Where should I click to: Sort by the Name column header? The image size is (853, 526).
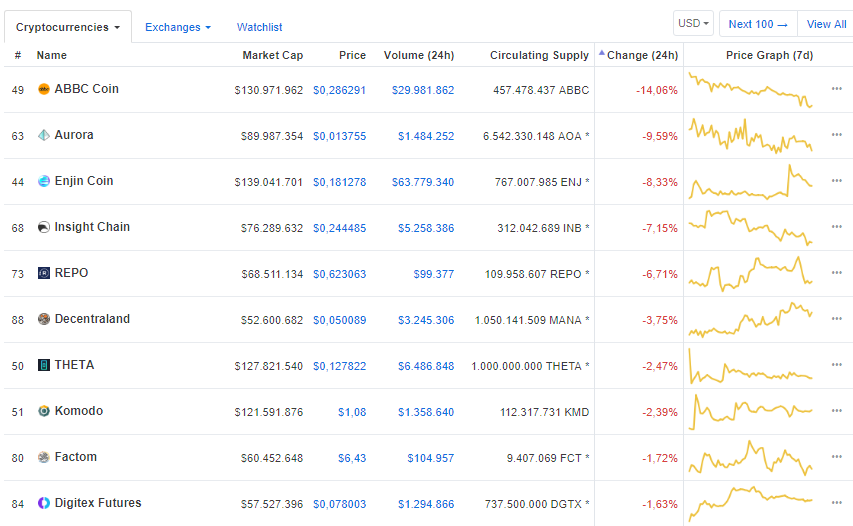52,55
